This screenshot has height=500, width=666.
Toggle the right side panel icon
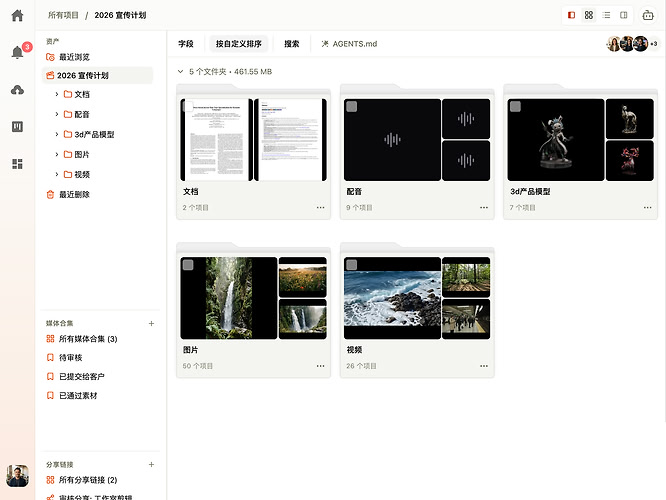click(x=624, y=15)
